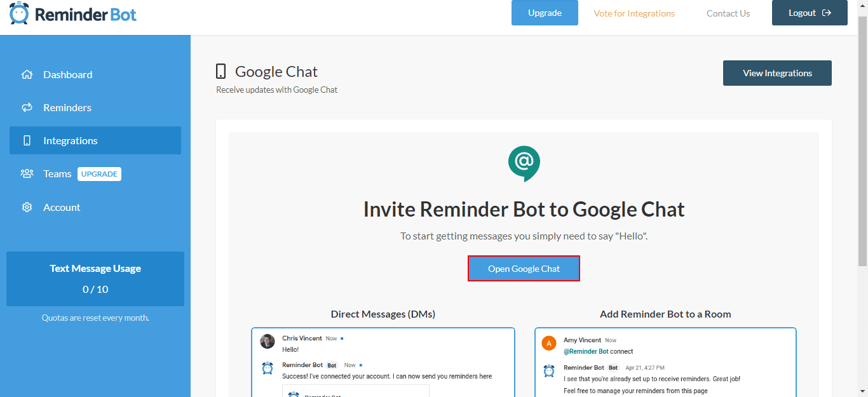Click the 'Bot' badge in Direct Messages preview
The image size is (868, 397).
coord(332,365)
